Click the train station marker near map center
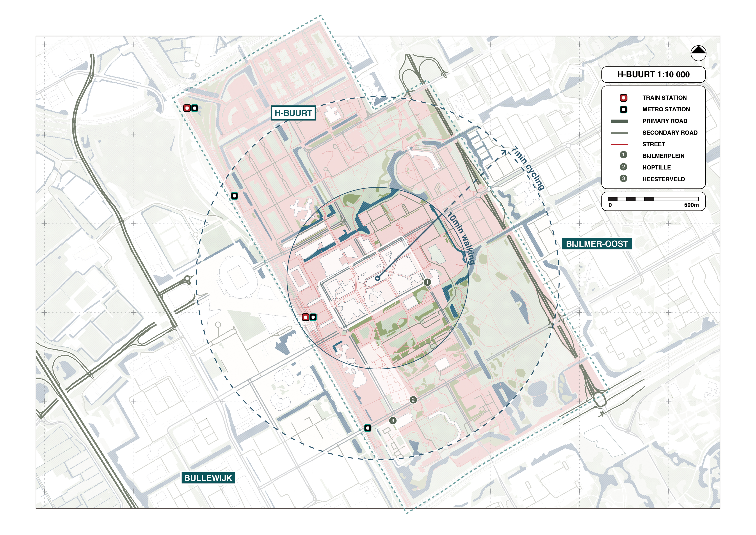 pos(306,317)
